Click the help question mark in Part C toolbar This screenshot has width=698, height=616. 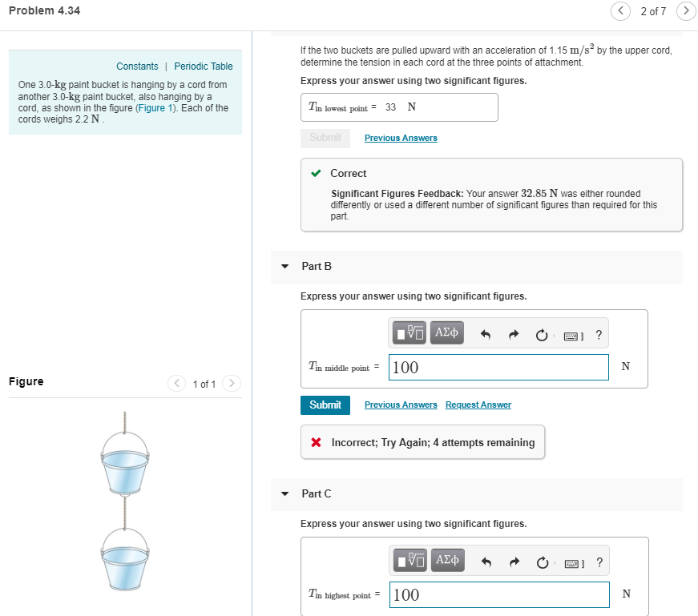[x=599, y=562]
